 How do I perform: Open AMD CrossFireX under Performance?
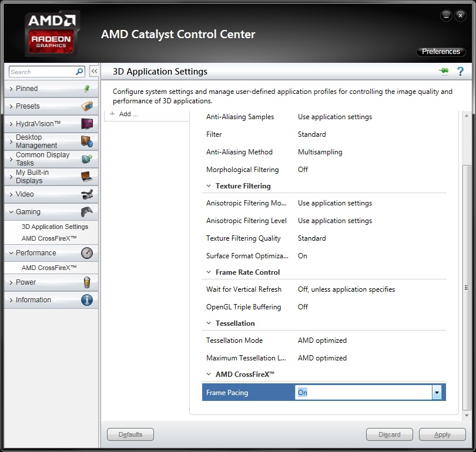coord(49,268)
